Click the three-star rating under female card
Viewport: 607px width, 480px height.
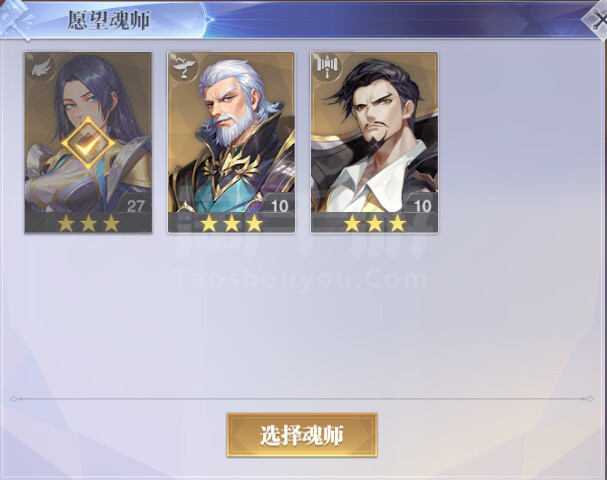(88, 223)
